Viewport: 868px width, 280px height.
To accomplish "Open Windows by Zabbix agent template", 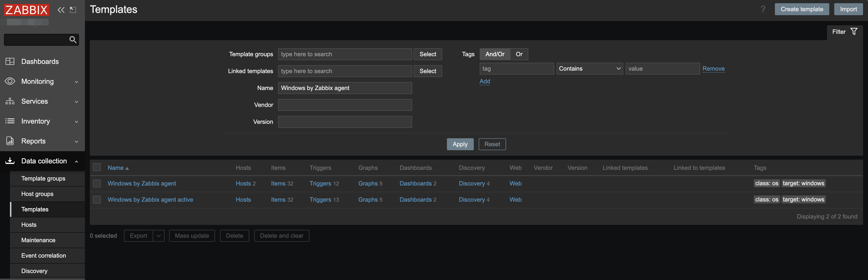I will click(x=142, y=184).
